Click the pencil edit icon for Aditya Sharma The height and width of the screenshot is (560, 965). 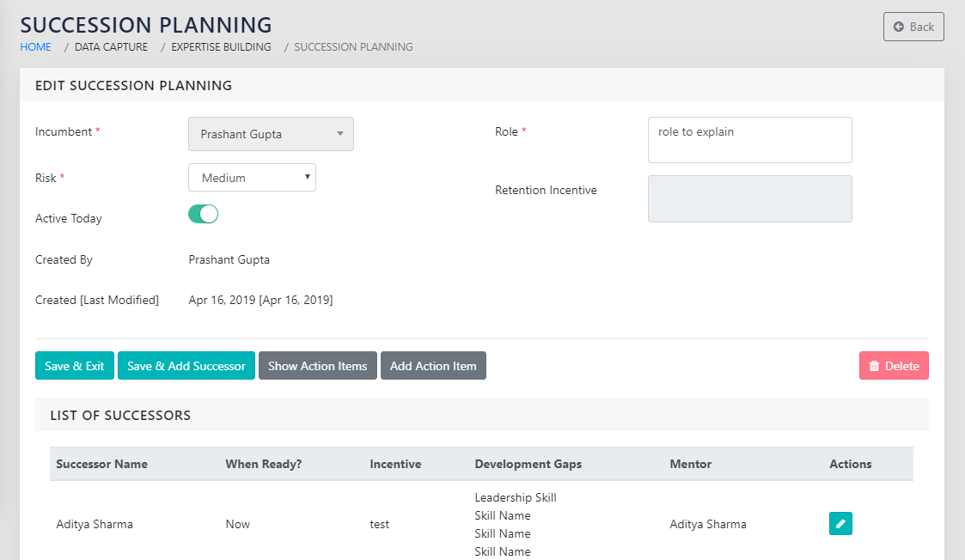pyautogui.click(x=840, y=524)
